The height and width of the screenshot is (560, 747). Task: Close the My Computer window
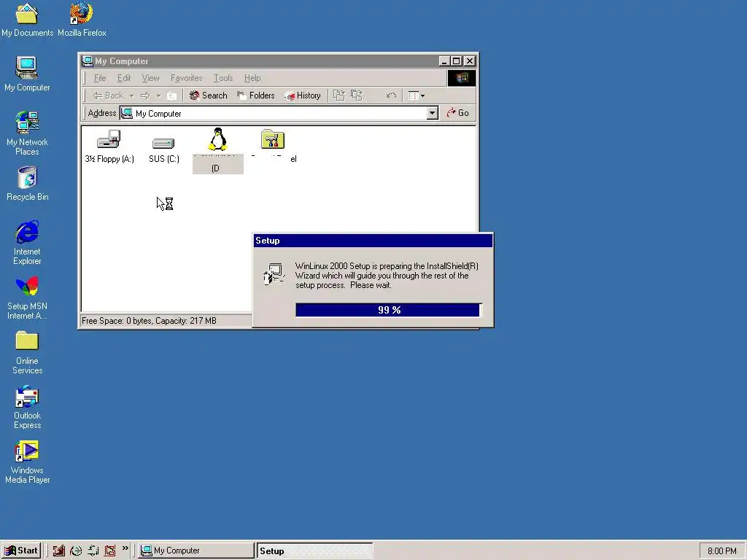click(x=469, y=61)
